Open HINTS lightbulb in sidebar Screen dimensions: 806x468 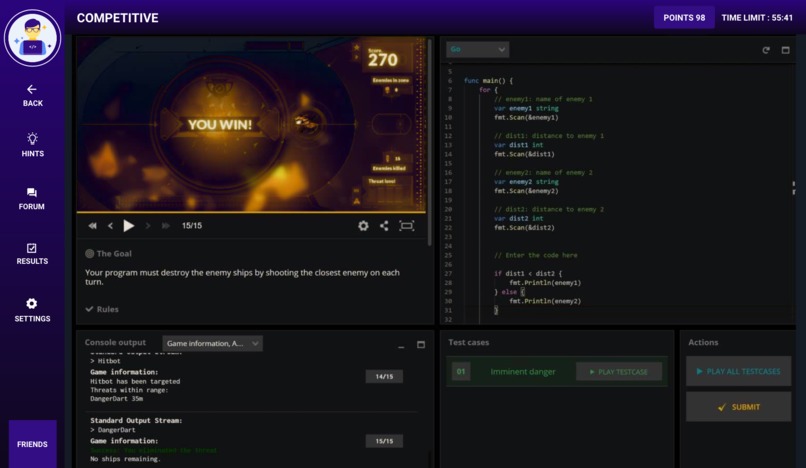(x=32, y=145)
